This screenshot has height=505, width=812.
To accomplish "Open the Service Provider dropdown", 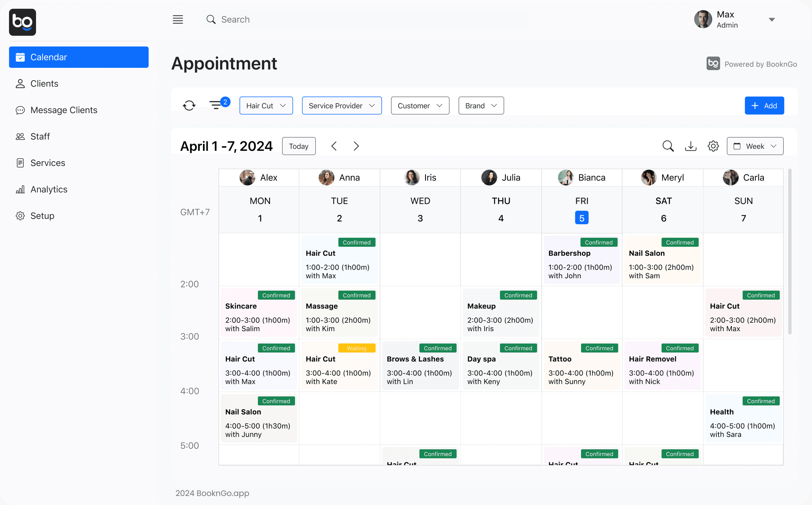I will point(342,105).
